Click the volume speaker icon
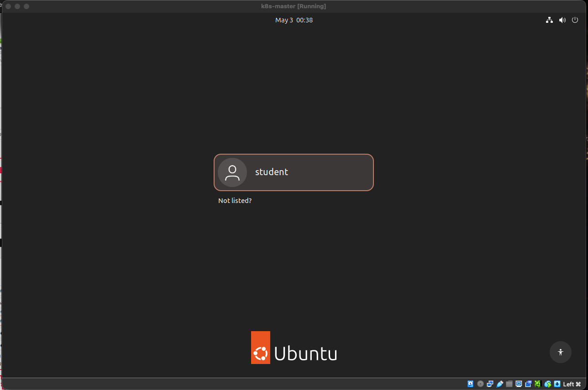 click(562, 20)
